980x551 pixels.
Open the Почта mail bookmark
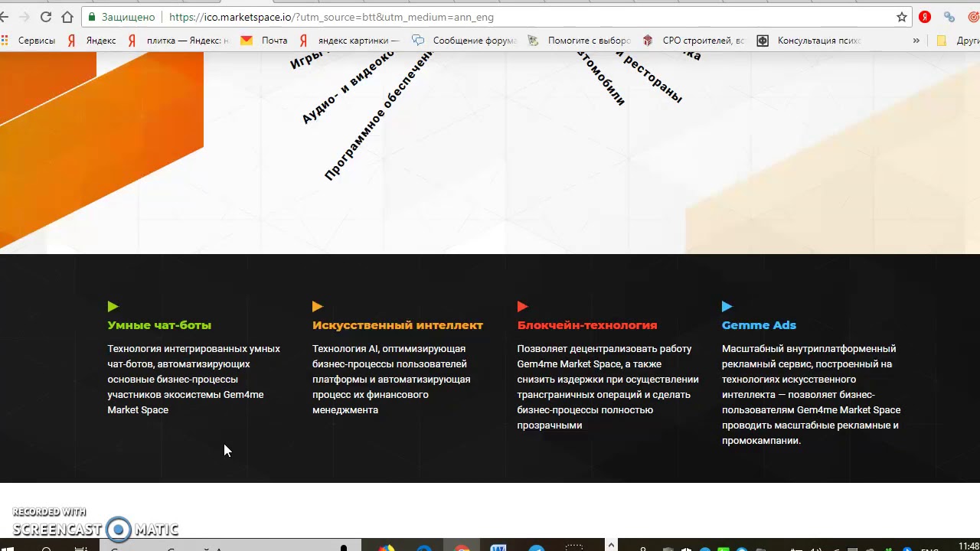(x=264, y=41)
